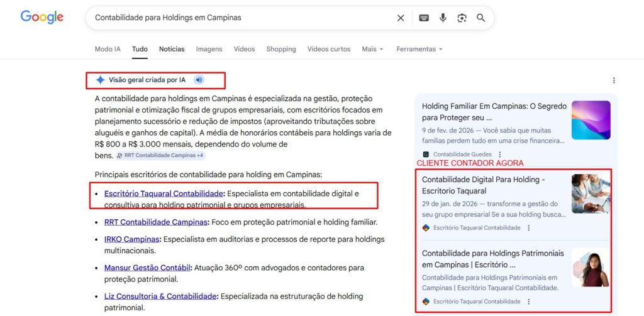Open the on-screen keyboard icon
The width and height of the screenshot is (644, 316).
tap(424, 18)
